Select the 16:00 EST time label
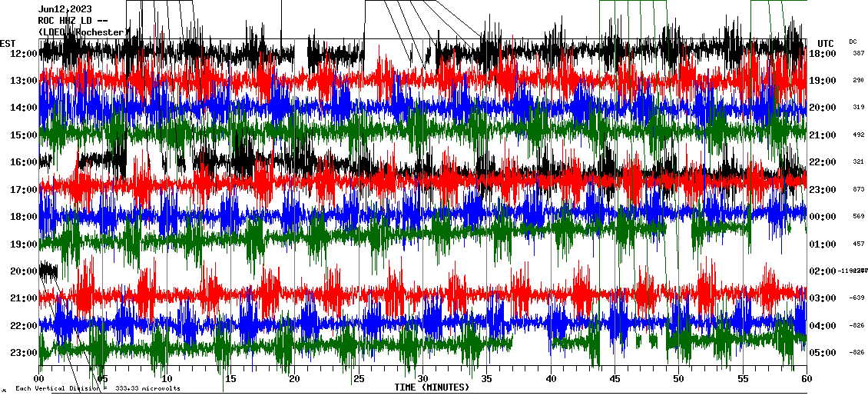 [x=25, y=162]
